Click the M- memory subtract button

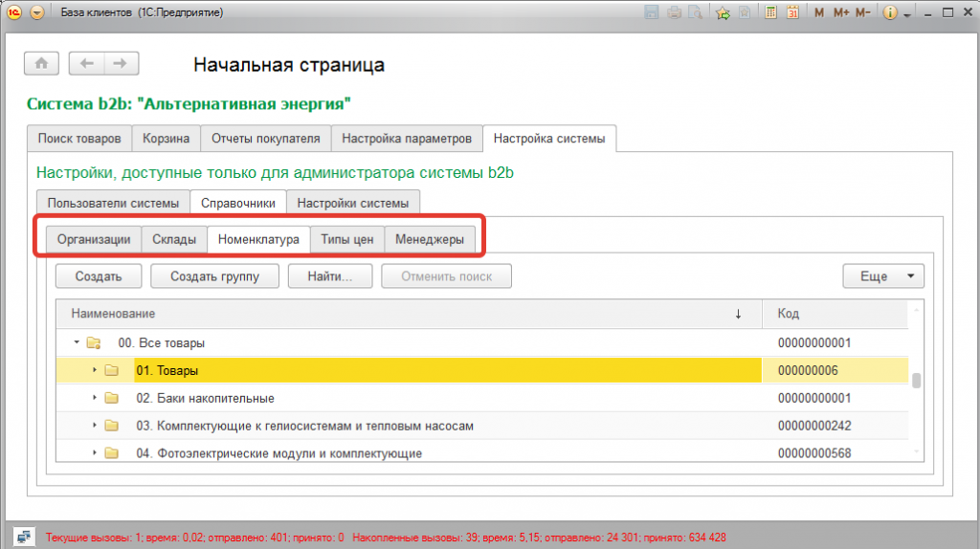click(x=862, y=12)
